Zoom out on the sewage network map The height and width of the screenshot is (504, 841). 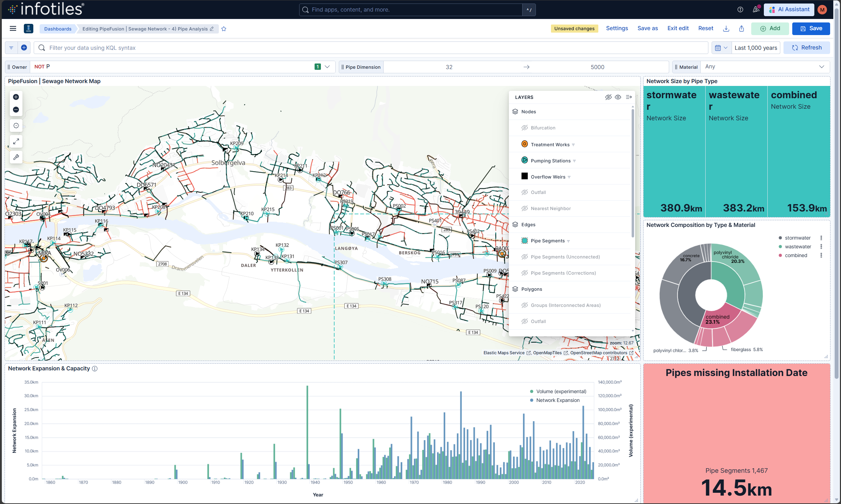[x=15, y=109]
